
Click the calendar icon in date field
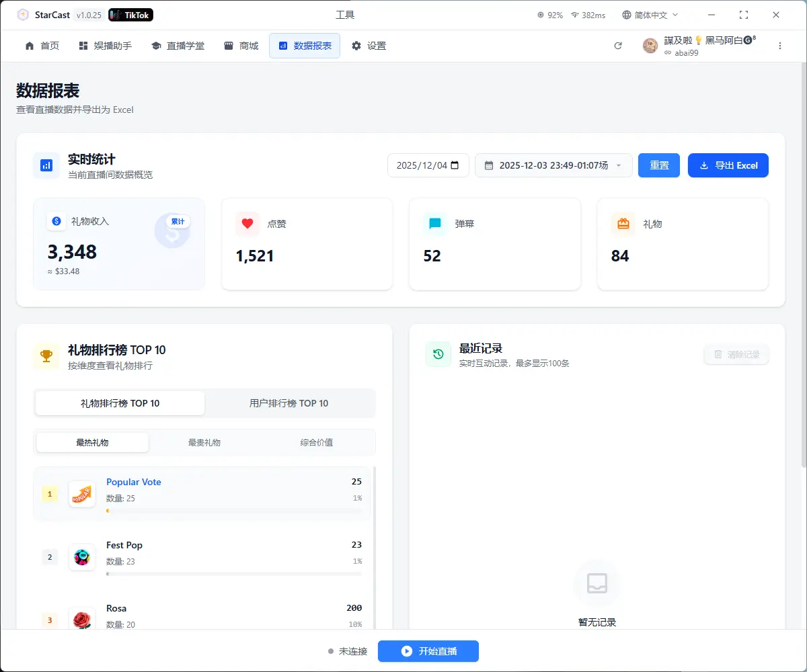(455, 165)
